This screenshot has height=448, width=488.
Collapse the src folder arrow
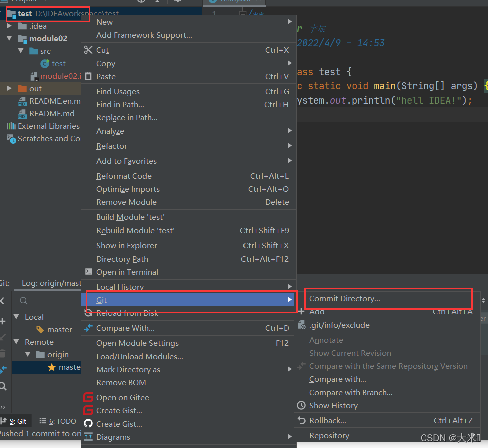pos(21,51)
